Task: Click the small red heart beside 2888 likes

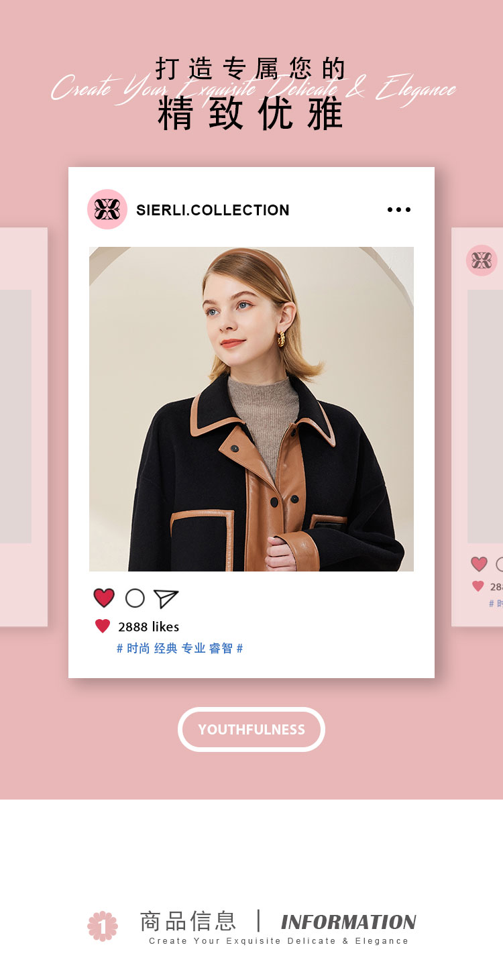Action: (x=103, y=627)
